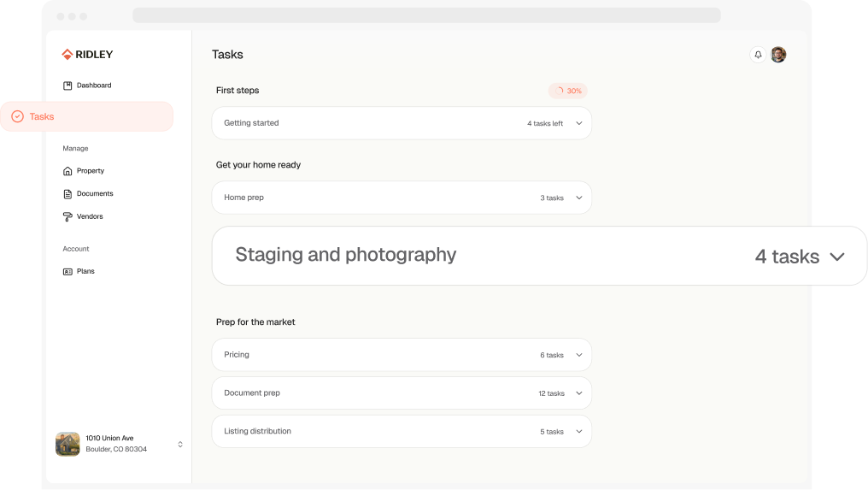Image resolution: width=868 pixels, height=490 pixels.
Task: Click the Dashboard sidebar icon
Action: [67, 86]
